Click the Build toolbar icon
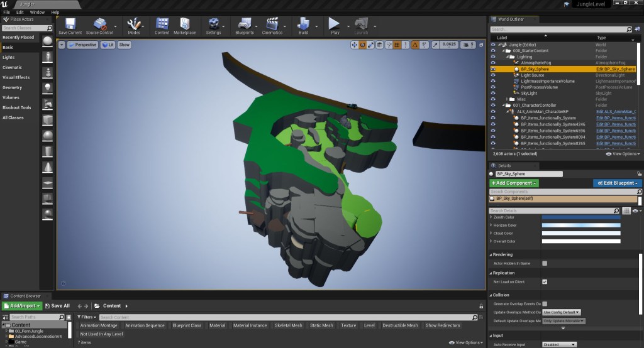Screen dimensions: 644x348 coord(303,24)
